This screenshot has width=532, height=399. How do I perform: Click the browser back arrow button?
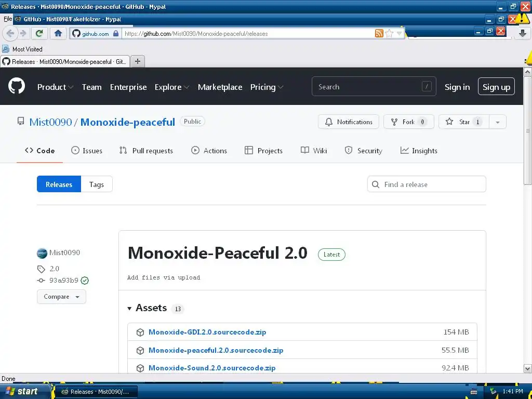coord(10,33)
